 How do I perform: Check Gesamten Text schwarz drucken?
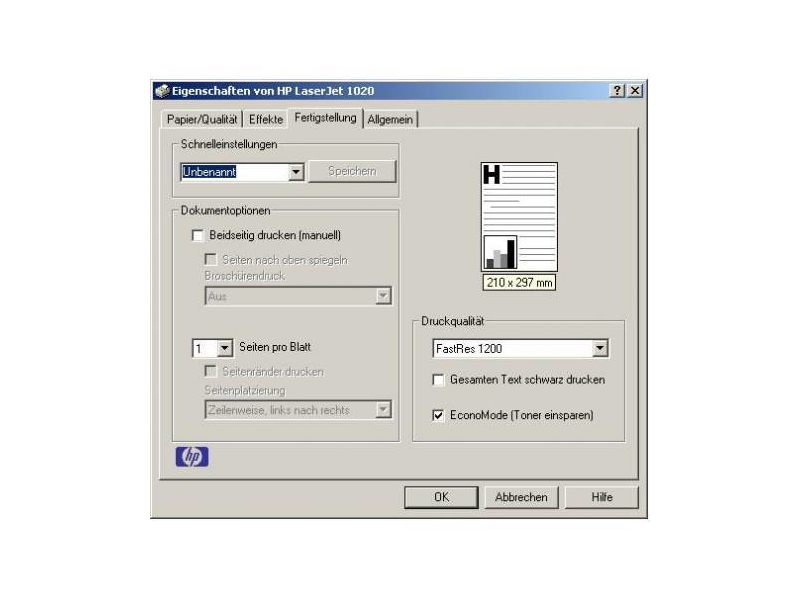tap(438, 380)
